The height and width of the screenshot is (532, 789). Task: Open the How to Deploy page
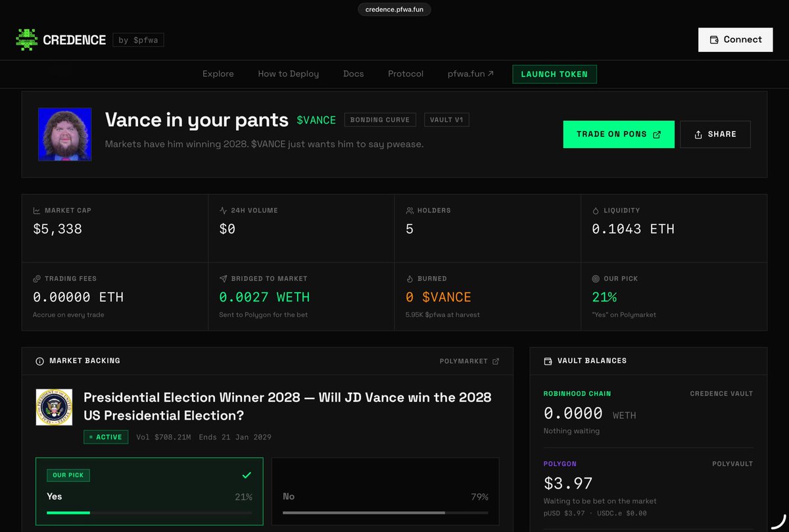pos(289,74)
